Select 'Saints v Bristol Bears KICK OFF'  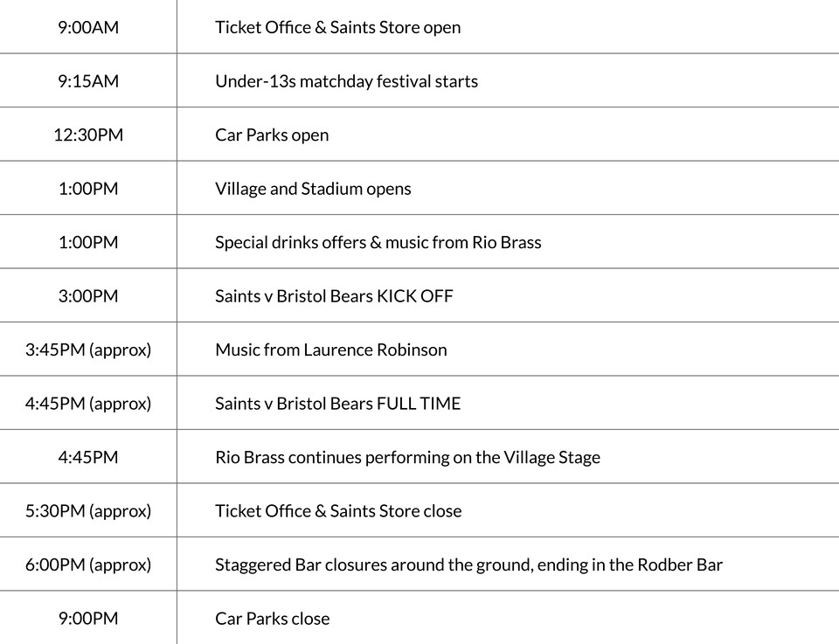(x=334, y=296)
